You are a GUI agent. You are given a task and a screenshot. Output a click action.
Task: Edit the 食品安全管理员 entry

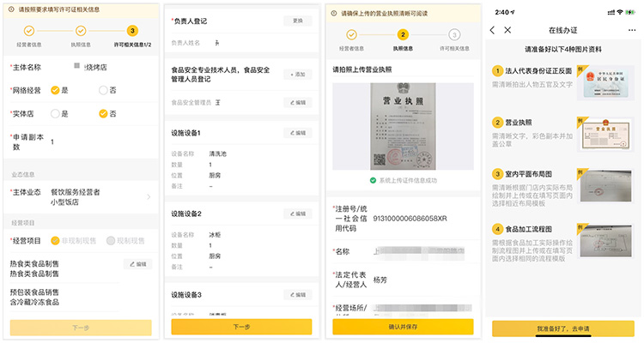coord(298,103)
